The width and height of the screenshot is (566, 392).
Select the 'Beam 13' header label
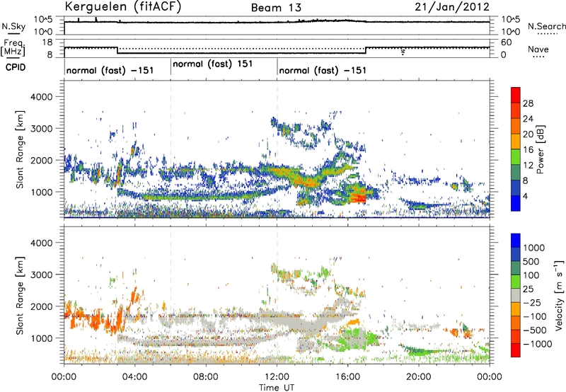(276, 8)
